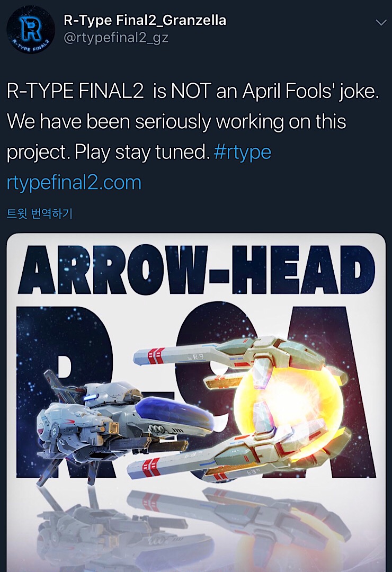This screenshot has height=572, width=392.
Task: Click the ARROW-HEAD title in the image
Action: 196,269
